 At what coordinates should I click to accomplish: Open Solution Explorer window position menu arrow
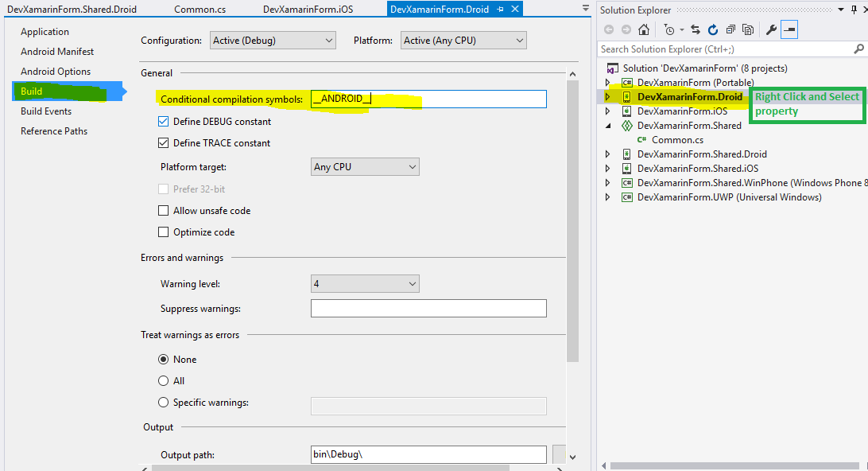841,10
